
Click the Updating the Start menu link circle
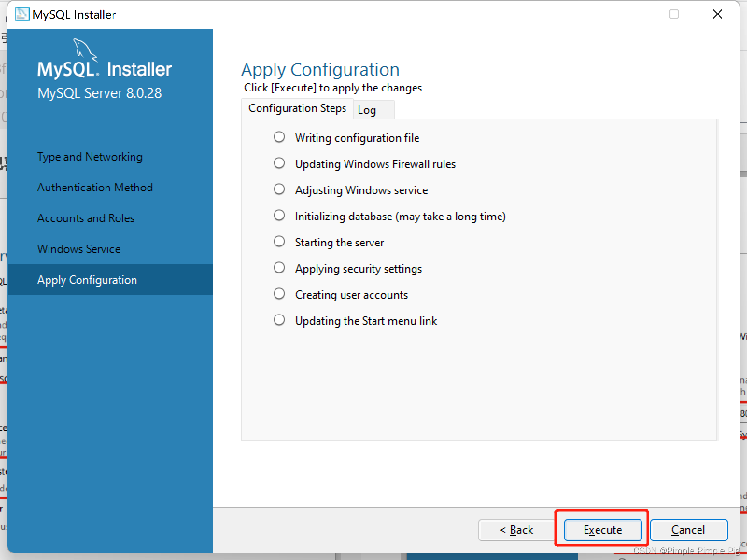279,320
